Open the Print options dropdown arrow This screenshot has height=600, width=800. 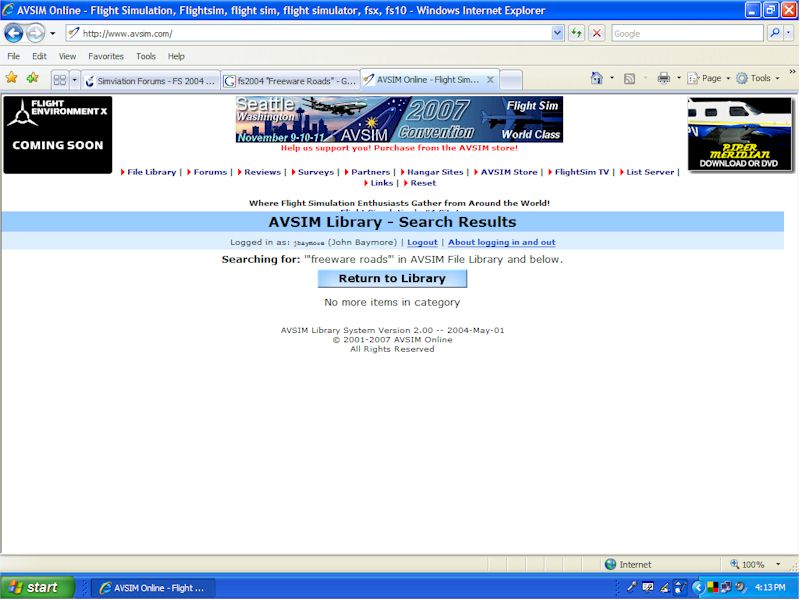(x=679, y=78)
